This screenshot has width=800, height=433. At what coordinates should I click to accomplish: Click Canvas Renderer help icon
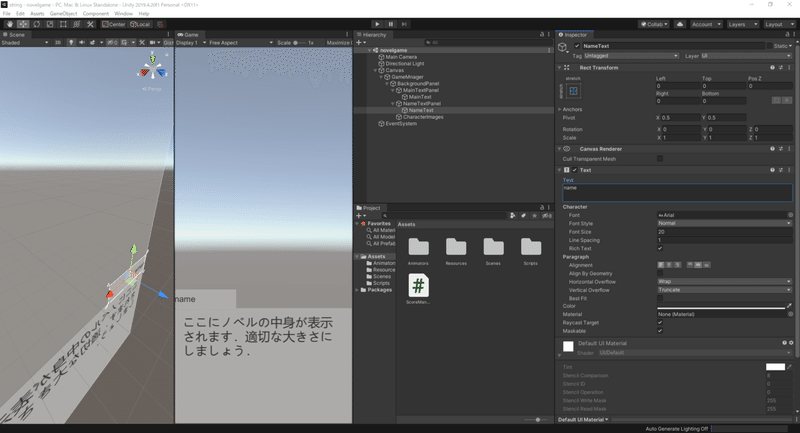[x=772, y=149]
